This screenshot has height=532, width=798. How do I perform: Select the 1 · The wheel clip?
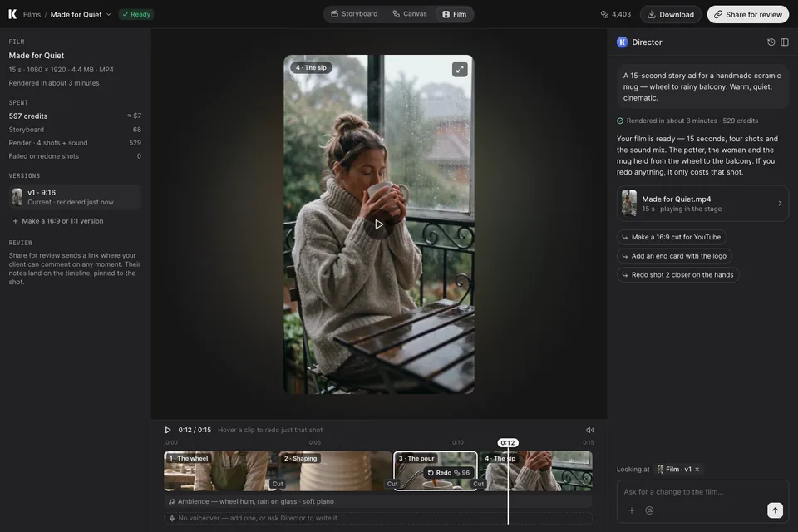tap(221, 471)
